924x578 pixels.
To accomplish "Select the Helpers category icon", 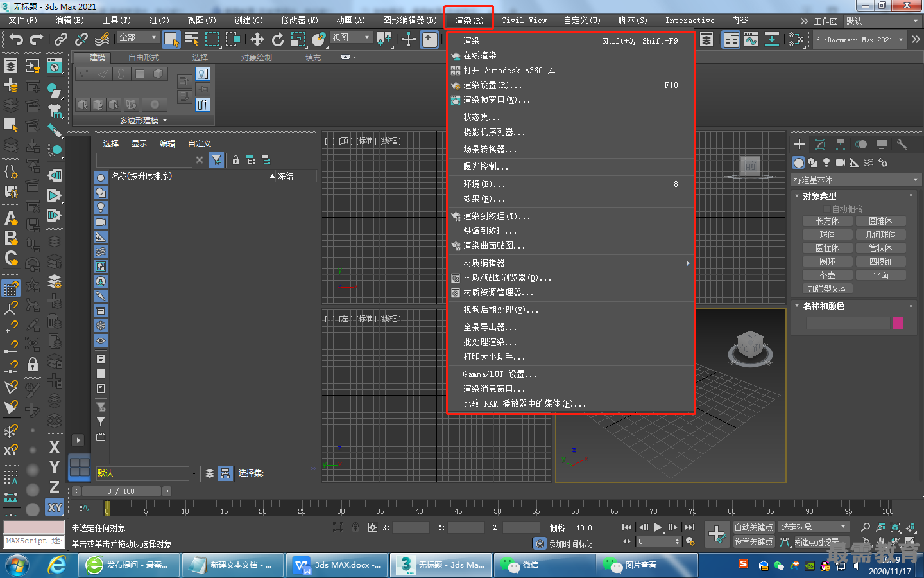I will point(855,162).
